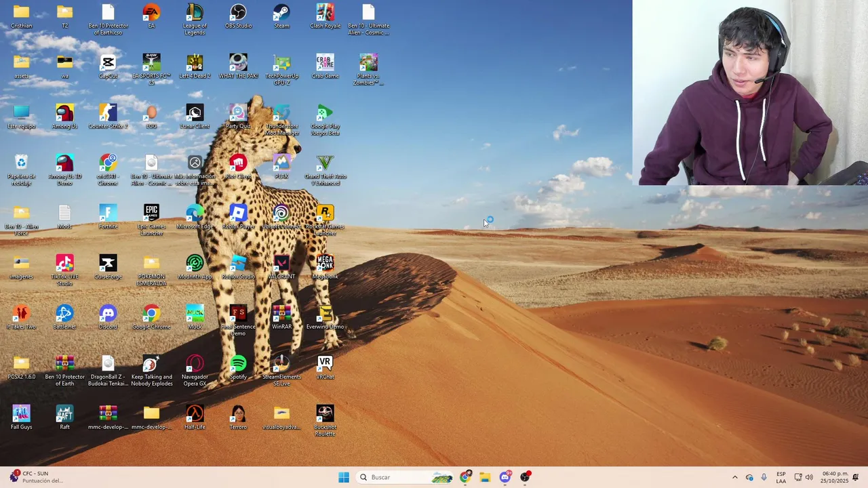The width and height of the screenshot is (868, 488).
Task: Show hidden system tray icons
Action: pos(734,477)
